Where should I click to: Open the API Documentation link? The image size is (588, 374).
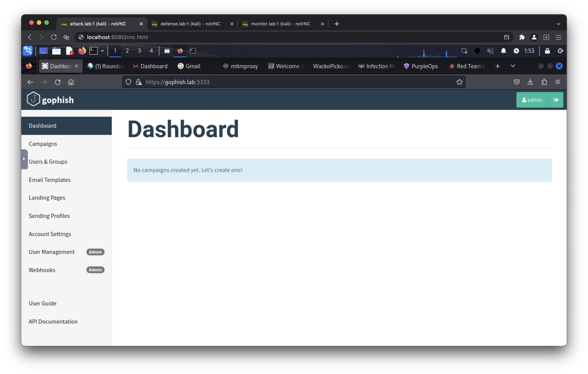[x=53, y=322]
